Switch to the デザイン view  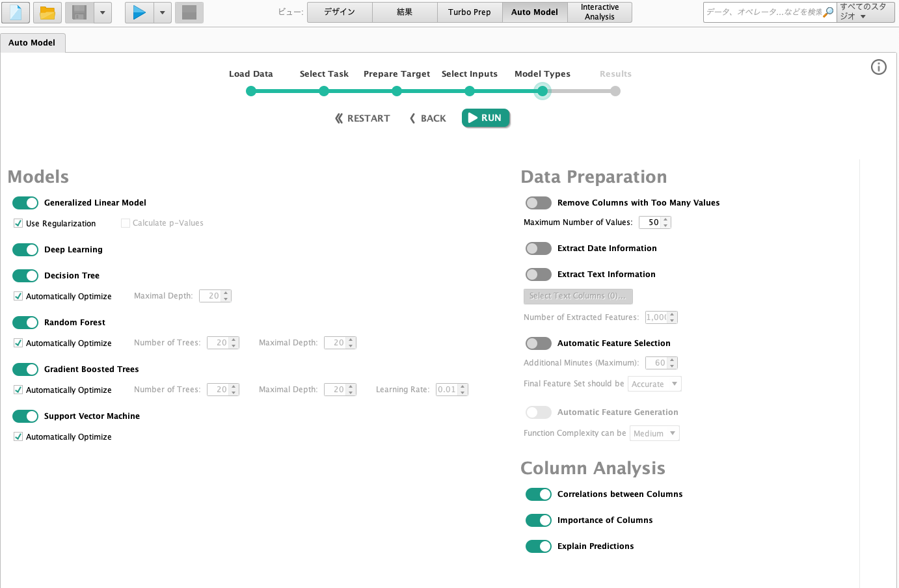(x=340, y=12)
